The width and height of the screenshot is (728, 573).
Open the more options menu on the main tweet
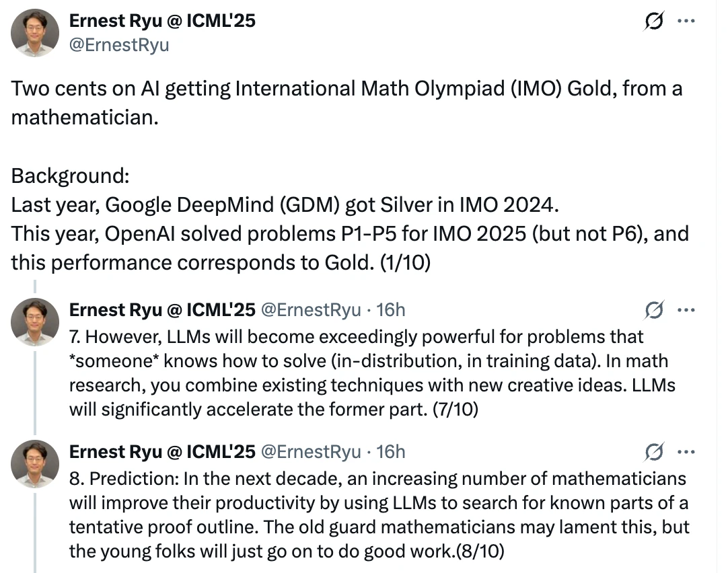pyautogui.click(x=686, y=22)
